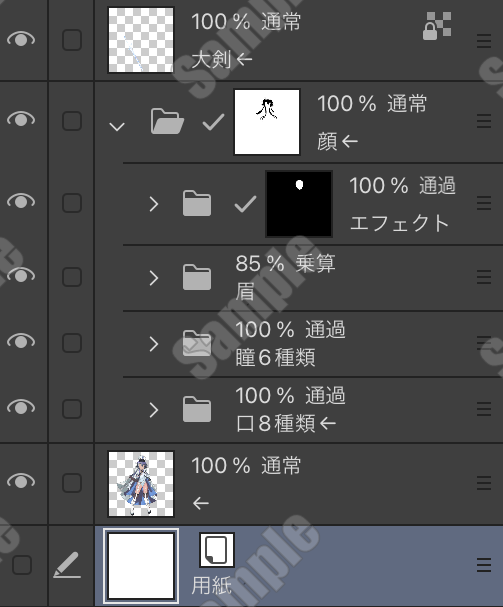Image resolution: width=503 pixels, height=607 pixels.
Task: Click the lock transparent pixels icon on 大剣 layer
Action: pos(437,26)
